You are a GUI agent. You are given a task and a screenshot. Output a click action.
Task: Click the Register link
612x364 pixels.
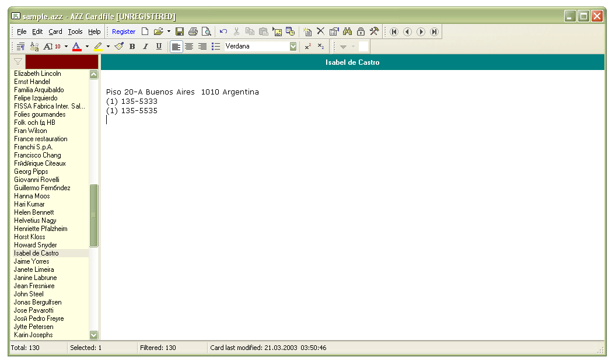coord(124,32)
